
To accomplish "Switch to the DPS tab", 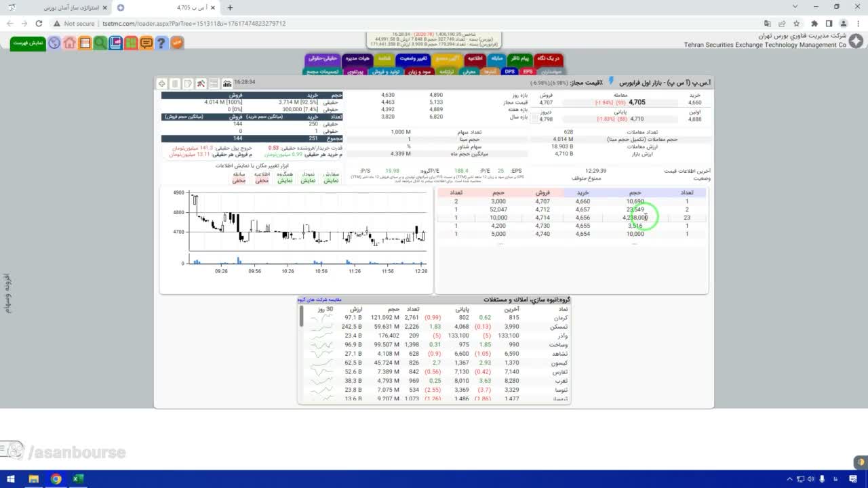I will coord(509,71).
